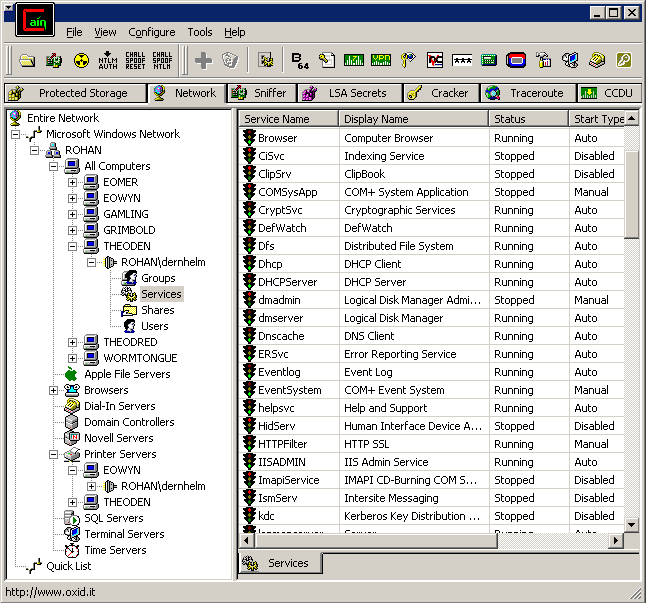Screen dimensions: 646x603
Task: Click the yellow telephone toolbar icon
Action: pos(597,61)
